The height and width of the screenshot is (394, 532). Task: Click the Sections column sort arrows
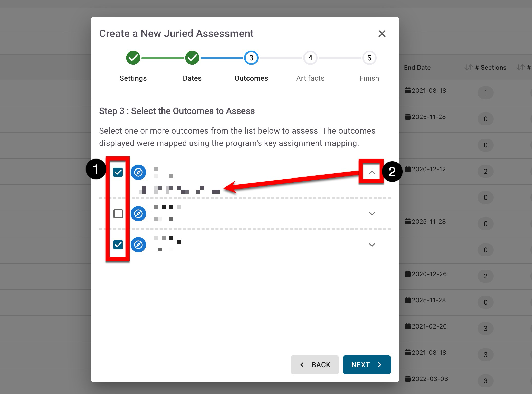click(468, 68)
